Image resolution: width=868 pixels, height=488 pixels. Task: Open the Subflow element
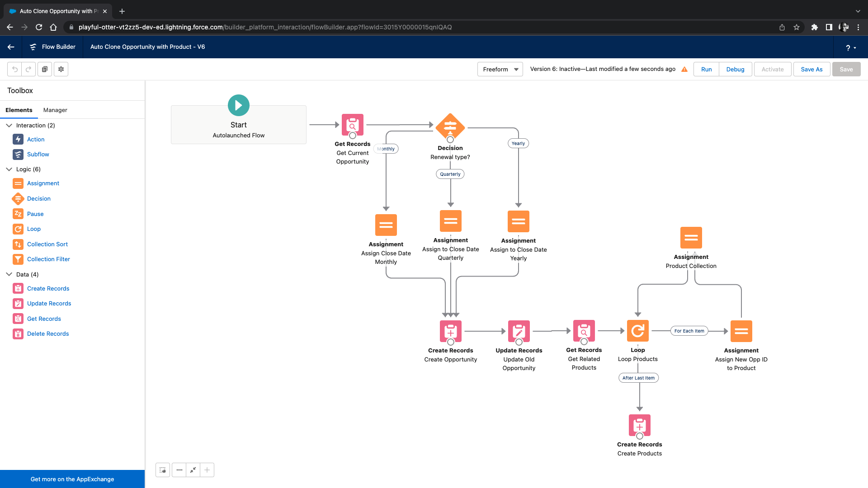click(38, 154)
